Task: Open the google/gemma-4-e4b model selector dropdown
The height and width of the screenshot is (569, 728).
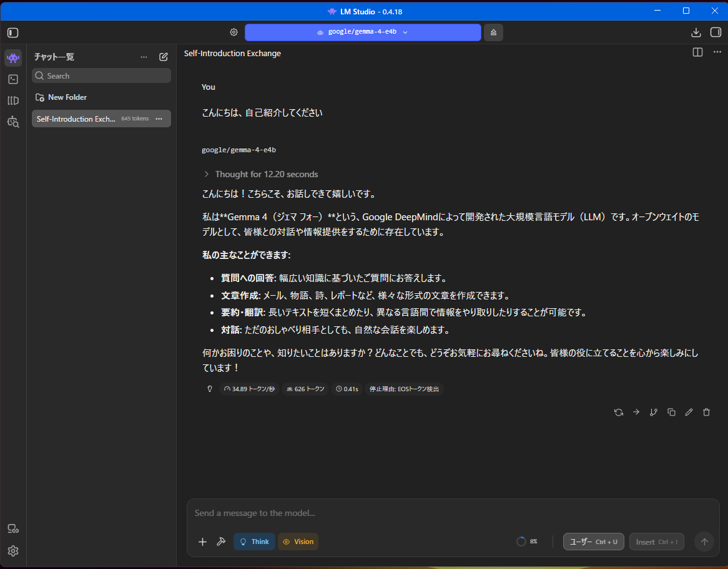Action: 363,32
